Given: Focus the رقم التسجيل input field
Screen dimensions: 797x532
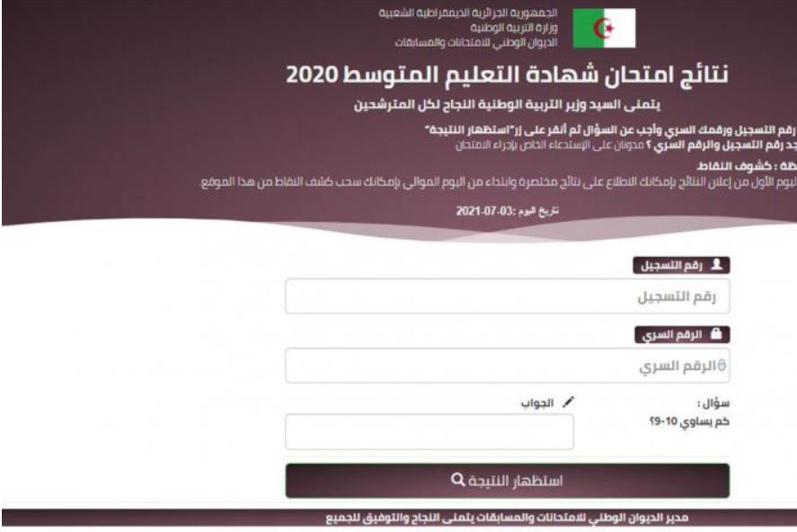Looking at the screenshot, I should (x=508, y=296).
